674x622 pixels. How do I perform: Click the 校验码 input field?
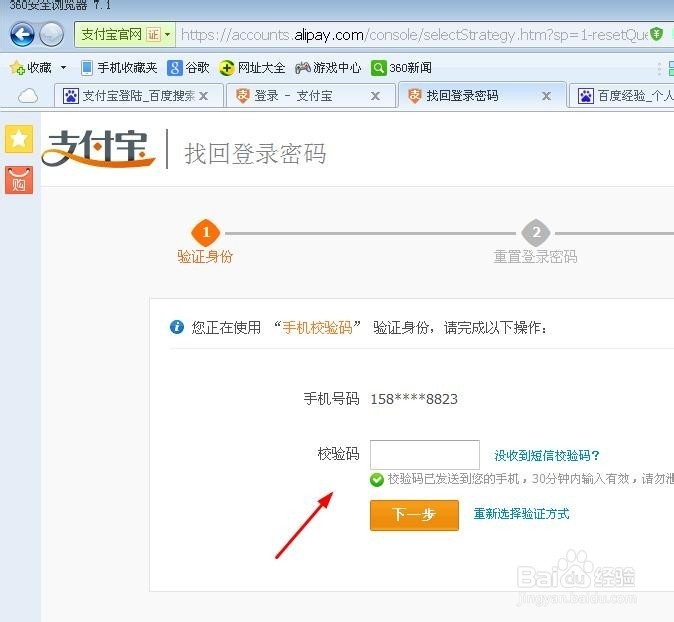pyautogui.click(x=425, y=455)
